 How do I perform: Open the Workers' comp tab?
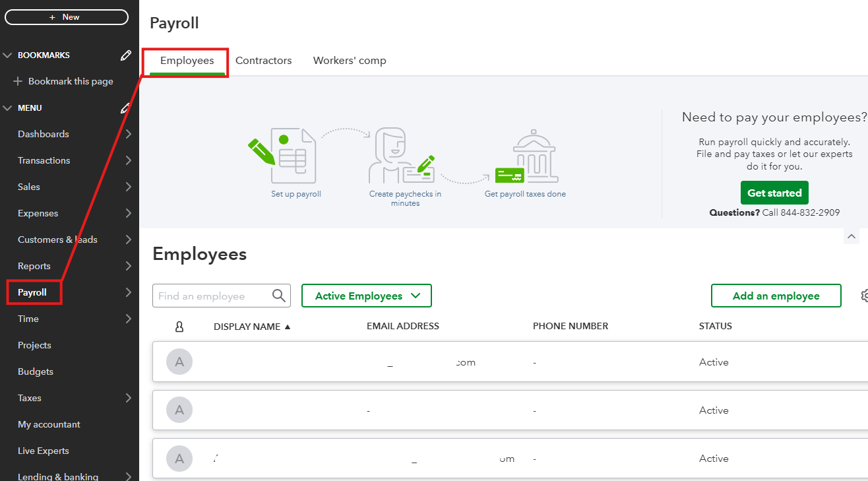(x=350, y=61)
